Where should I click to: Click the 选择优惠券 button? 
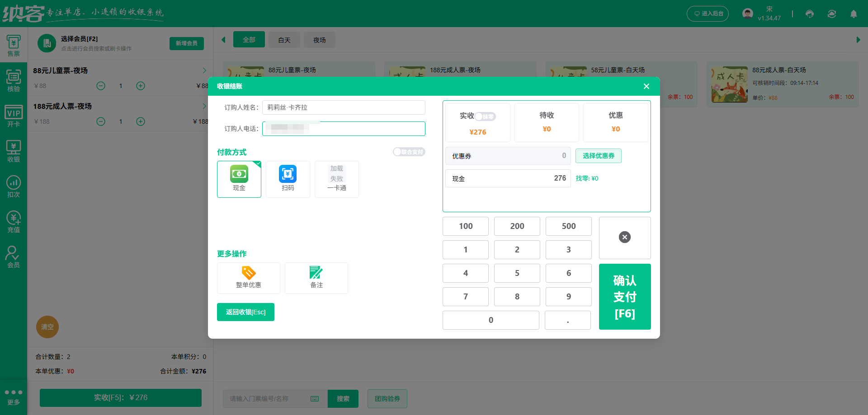click(x=598, y=156)
